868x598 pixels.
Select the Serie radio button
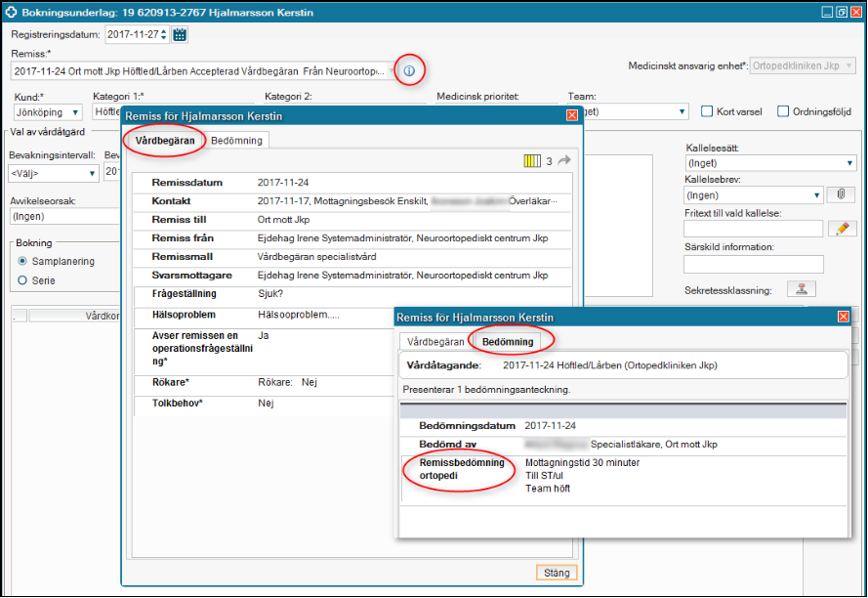coord(23,280)
